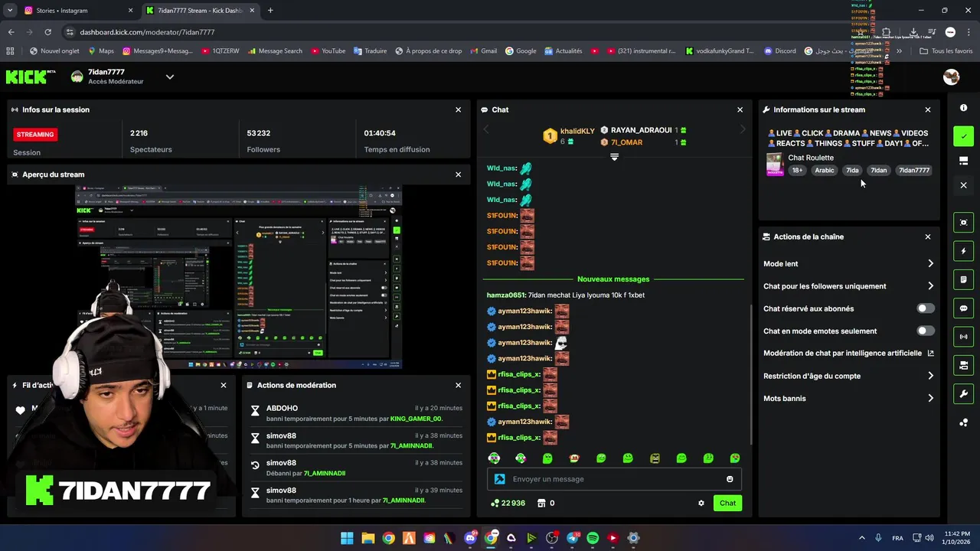
Task: Click the layout icon in right sidebar
Action: (x=963, y=161)
